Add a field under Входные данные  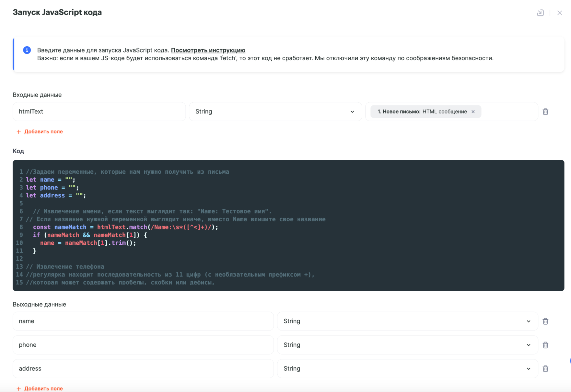40,132
